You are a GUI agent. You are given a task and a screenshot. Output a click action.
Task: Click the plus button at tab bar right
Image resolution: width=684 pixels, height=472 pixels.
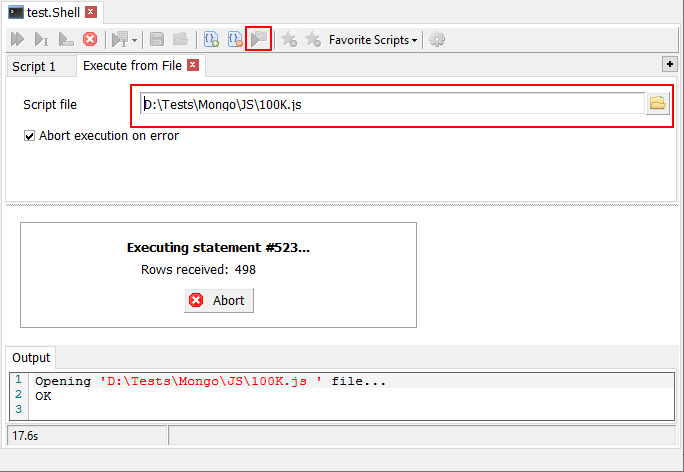click(669, 64)
